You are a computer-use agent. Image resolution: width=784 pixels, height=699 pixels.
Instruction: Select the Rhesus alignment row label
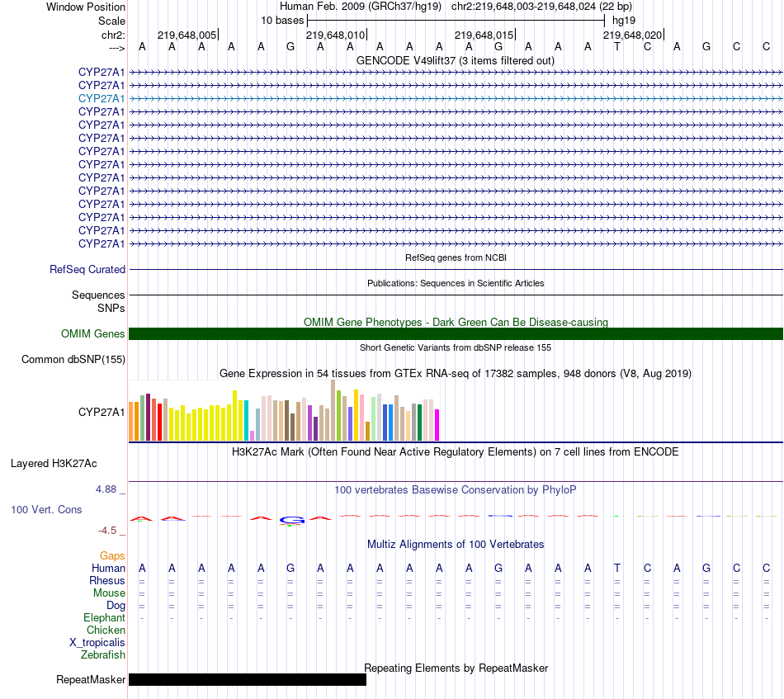coord(107,580)
